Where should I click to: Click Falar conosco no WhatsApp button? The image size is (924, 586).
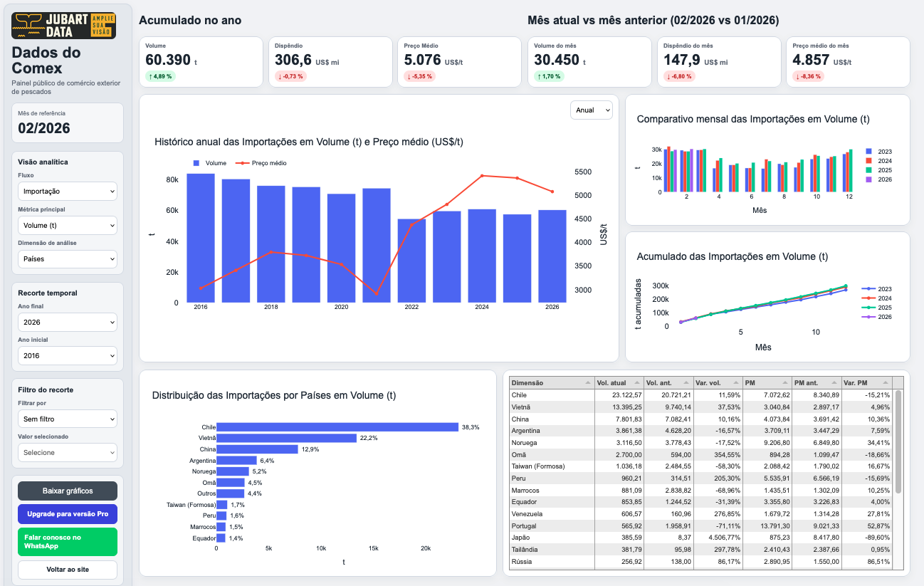click(68, 542)
